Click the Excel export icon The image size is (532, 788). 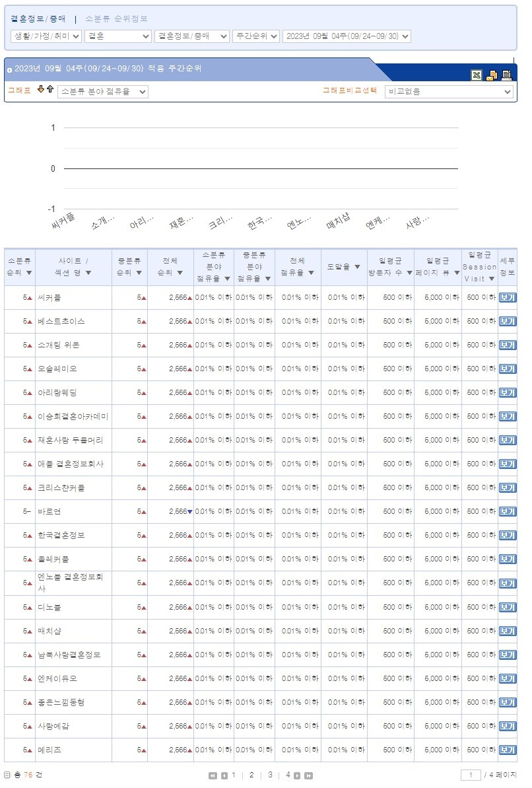click(476, 75)
